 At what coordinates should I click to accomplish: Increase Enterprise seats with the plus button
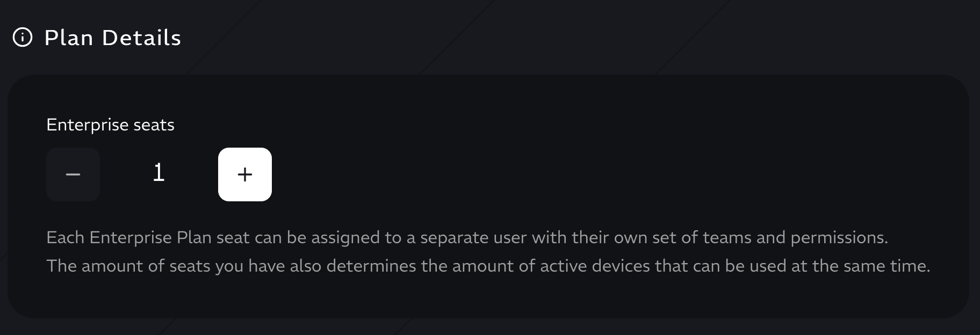pyautogui.click(x=245, y=174)
